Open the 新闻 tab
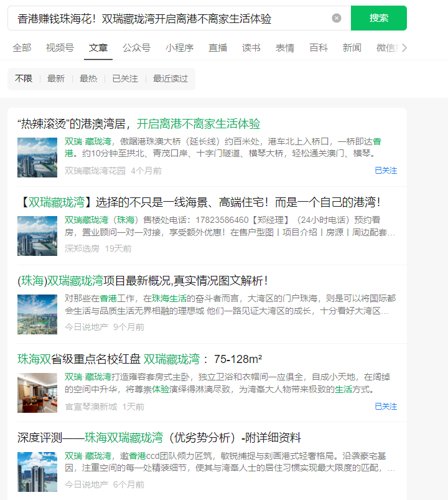448x500 pixels. click(x=352, y=48)
